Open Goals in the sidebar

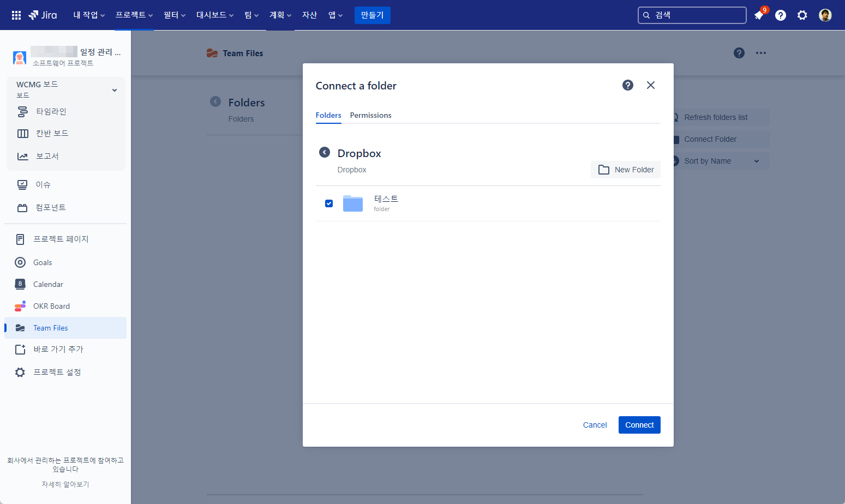[x=65, y=262]
